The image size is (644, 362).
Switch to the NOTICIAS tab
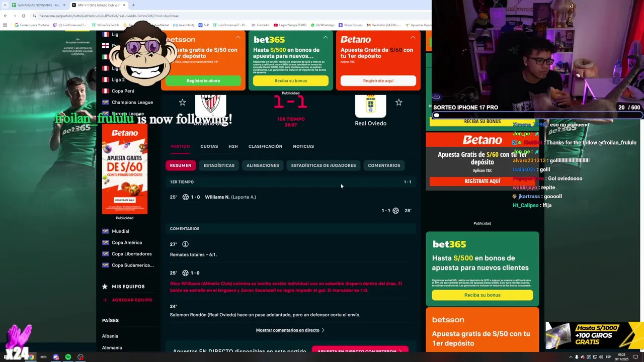click(x=303, y=146)
